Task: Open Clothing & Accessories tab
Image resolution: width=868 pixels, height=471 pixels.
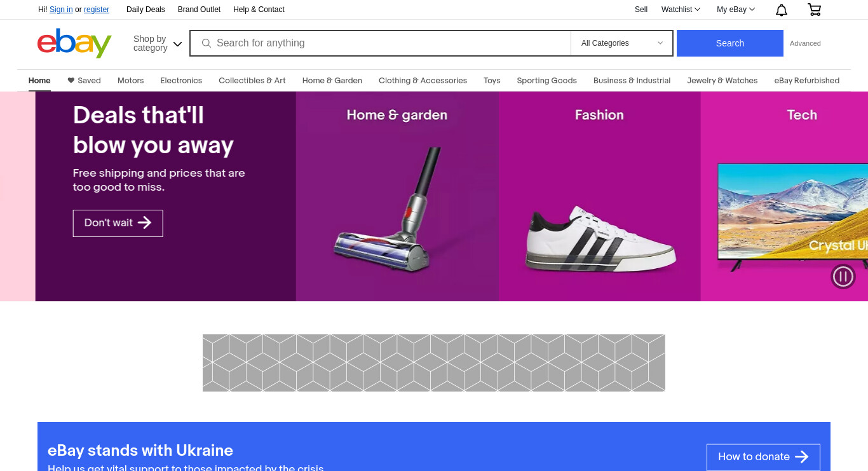Action: point(423,81)
